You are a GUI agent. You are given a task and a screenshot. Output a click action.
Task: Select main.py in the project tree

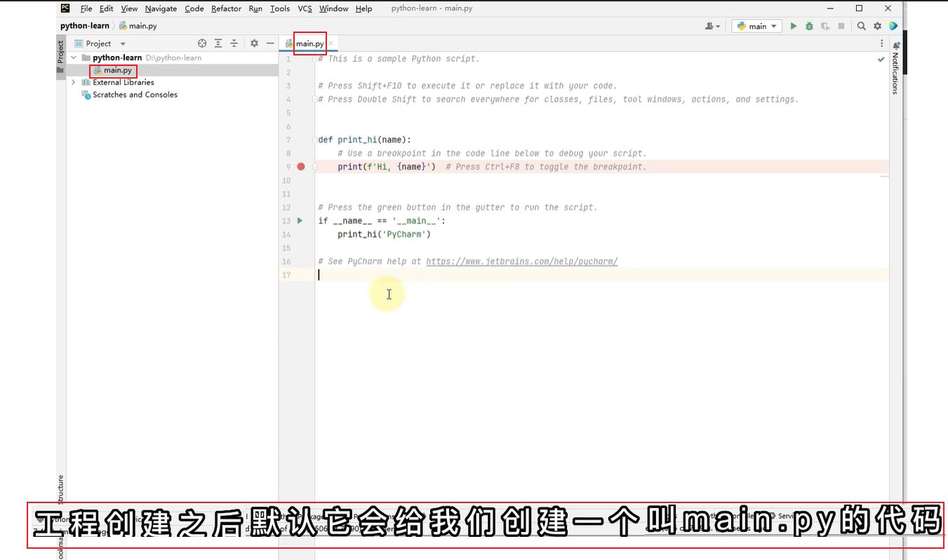coord(117,70)
